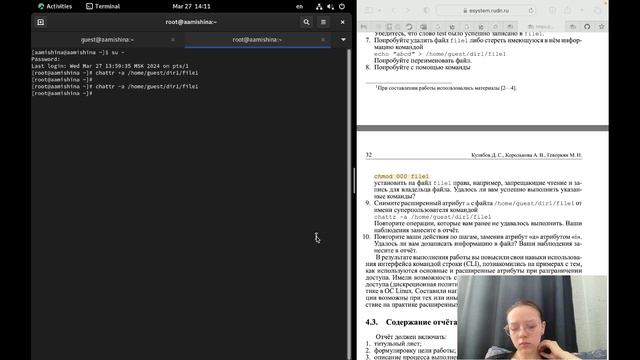The image size is (640, 360).
Task: Open a new browser tab with the plus icon
Action: coord(582,11)
